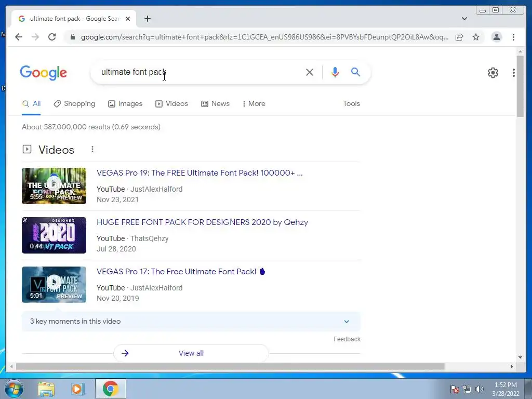This screenshot has width=532, height=399.
Task: Open the three-dot menu beside the Google gear
Action: coord(514,73)
